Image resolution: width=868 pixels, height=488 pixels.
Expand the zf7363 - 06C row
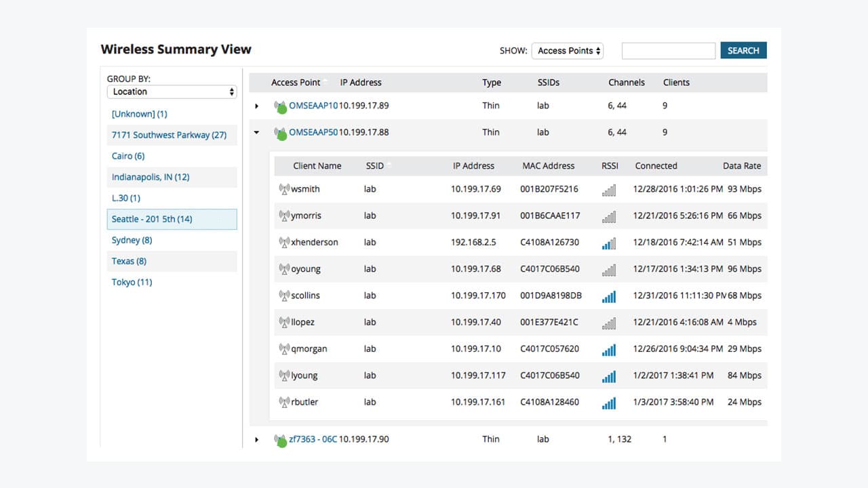(256, 439)
